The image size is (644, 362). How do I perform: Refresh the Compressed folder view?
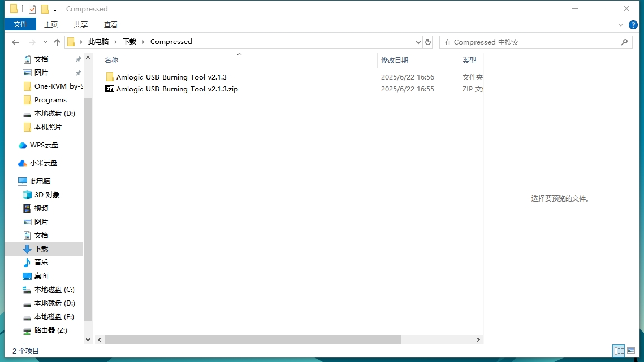point(428,42)
